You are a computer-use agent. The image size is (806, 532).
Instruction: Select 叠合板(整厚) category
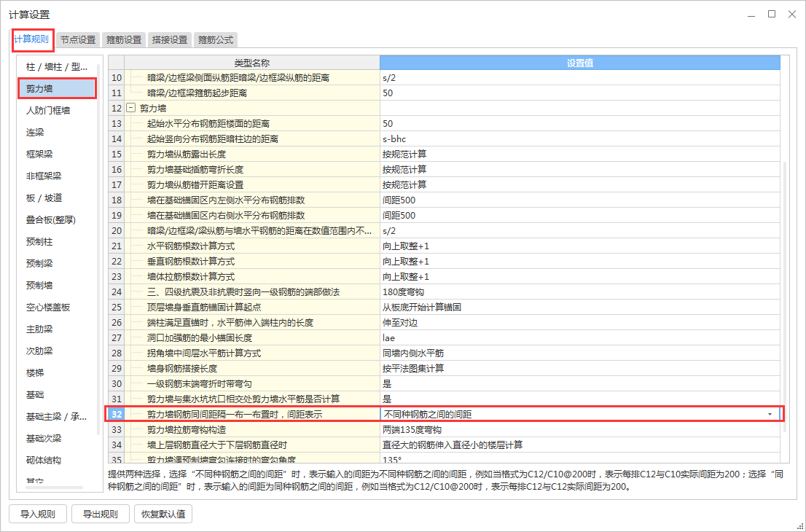click(57, 220)
